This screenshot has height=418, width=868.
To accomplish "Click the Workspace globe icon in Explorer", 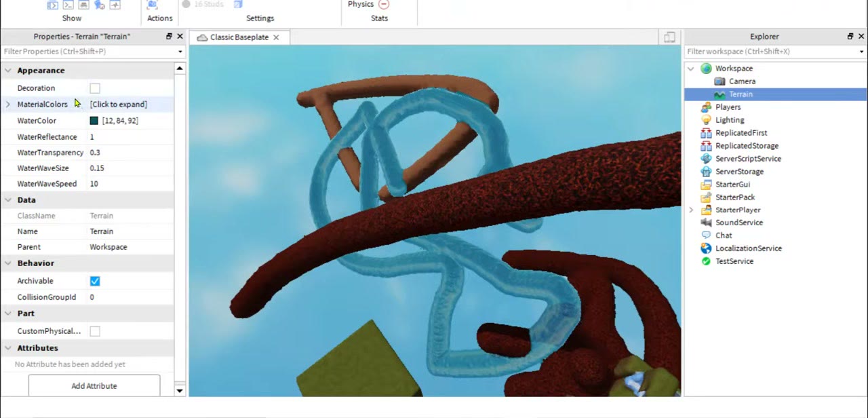I will 706,69.
